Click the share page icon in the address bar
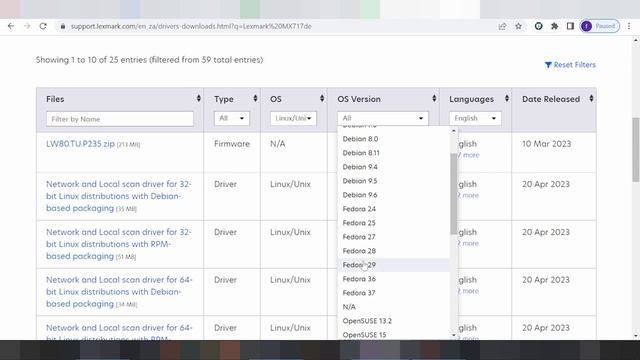 tap(502, 26)
